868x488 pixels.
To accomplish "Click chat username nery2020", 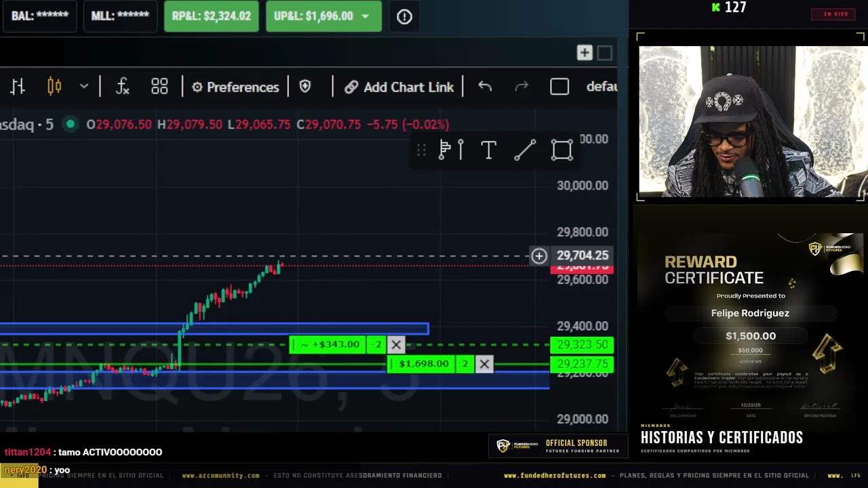I will (x=26, y=470).
